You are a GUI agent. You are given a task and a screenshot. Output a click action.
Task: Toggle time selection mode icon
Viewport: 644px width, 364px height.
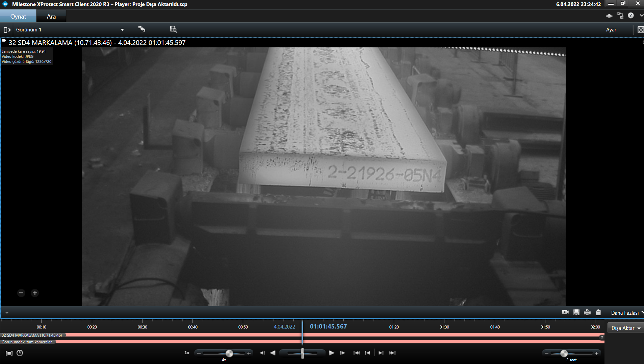(x=9, y=353)
